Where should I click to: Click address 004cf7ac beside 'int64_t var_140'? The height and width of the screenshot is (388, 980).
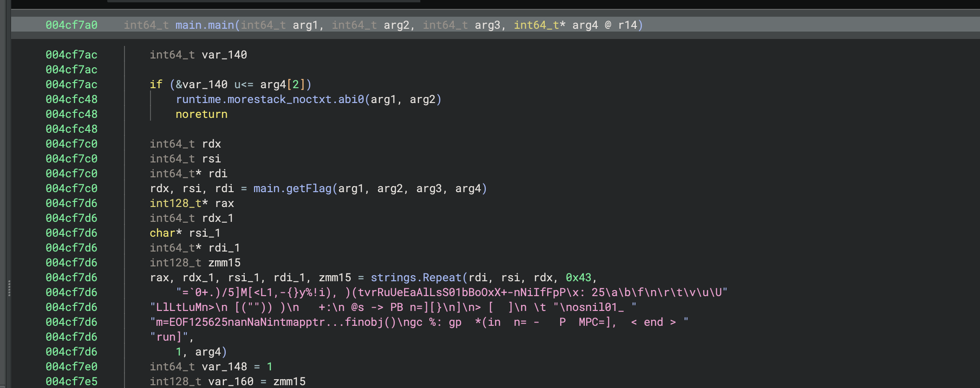72,55
